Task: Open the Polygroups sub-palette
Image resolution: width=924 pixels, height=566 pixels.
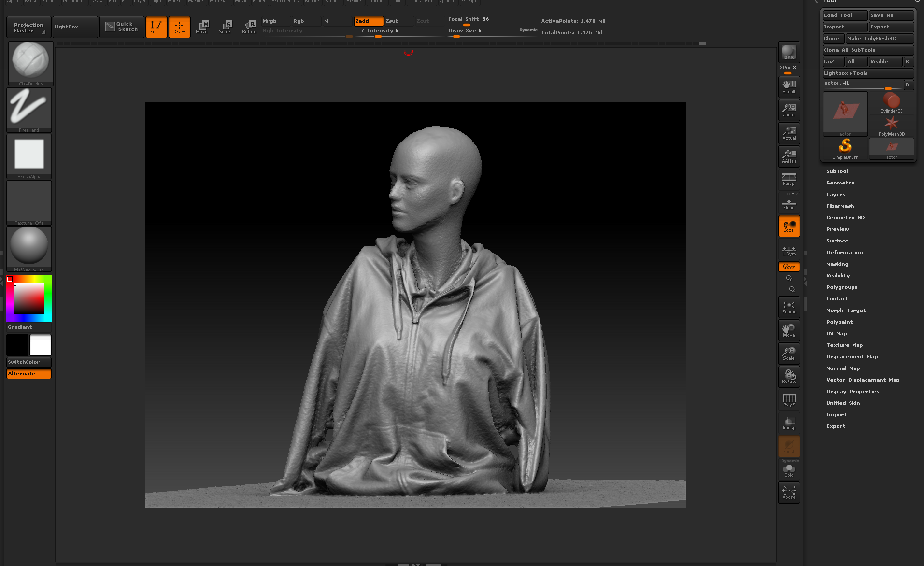Action: coord(842,287)
